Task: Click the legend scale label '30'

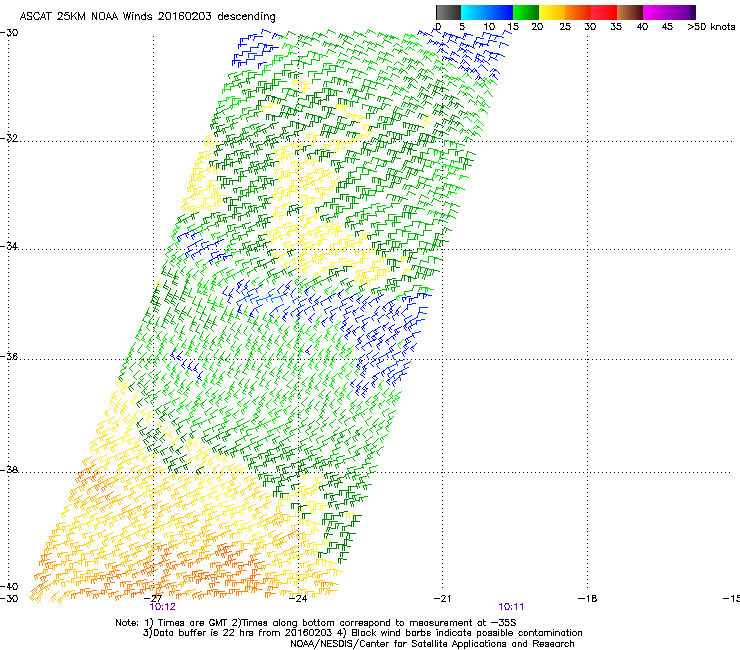Action: (x=590, y=27)
